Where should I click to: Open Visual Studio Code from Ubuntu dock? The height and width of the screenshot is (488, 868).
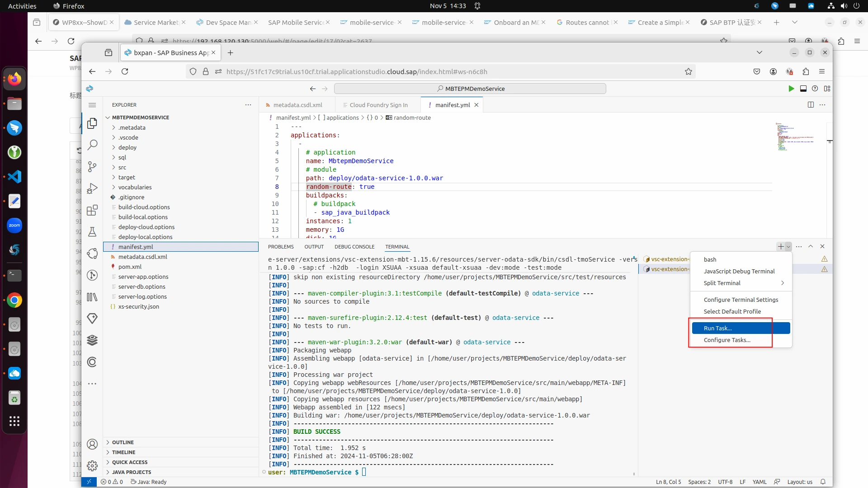point(14,177)
